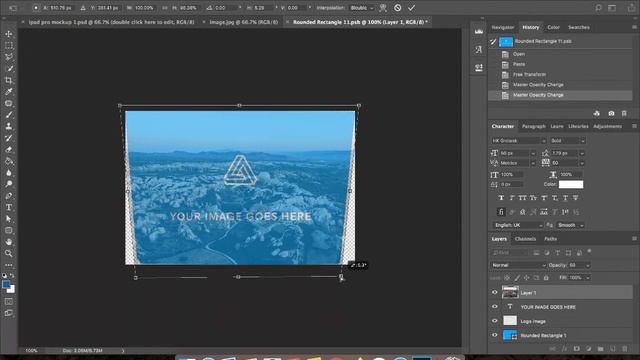640x360 pixels.
Task: Toggle visibility of Logo Image layer
Action: point(495,321)
